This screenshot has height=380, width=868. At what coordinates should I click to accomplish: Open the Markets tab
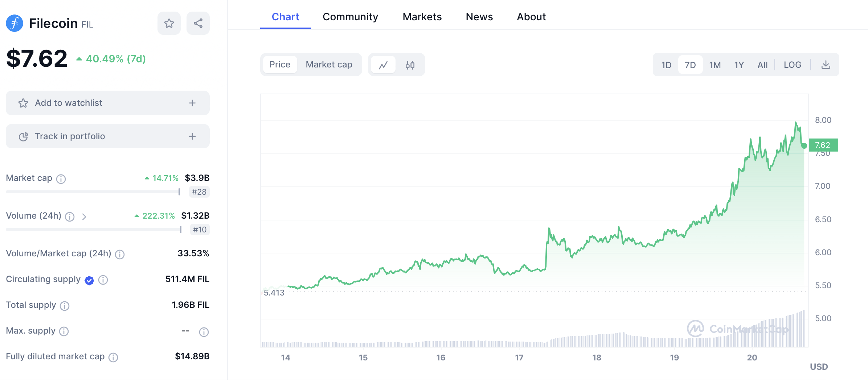(x=422, y=17)
